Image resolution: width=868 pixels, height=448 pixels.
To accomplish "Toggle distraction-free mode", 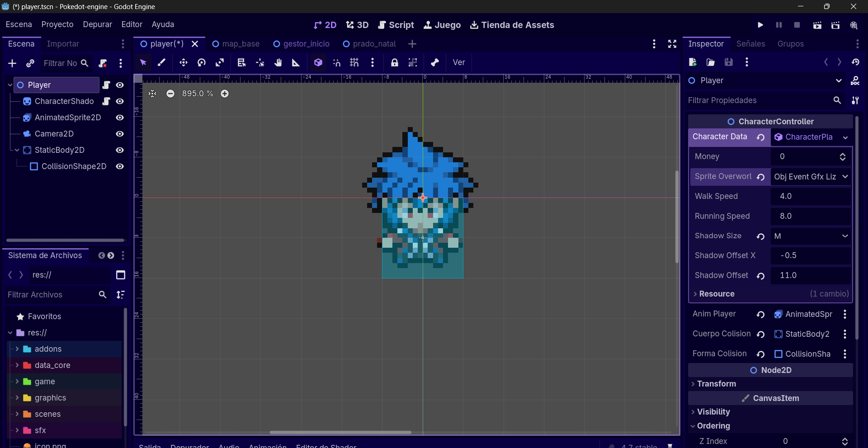I will [x=672, y=44].
